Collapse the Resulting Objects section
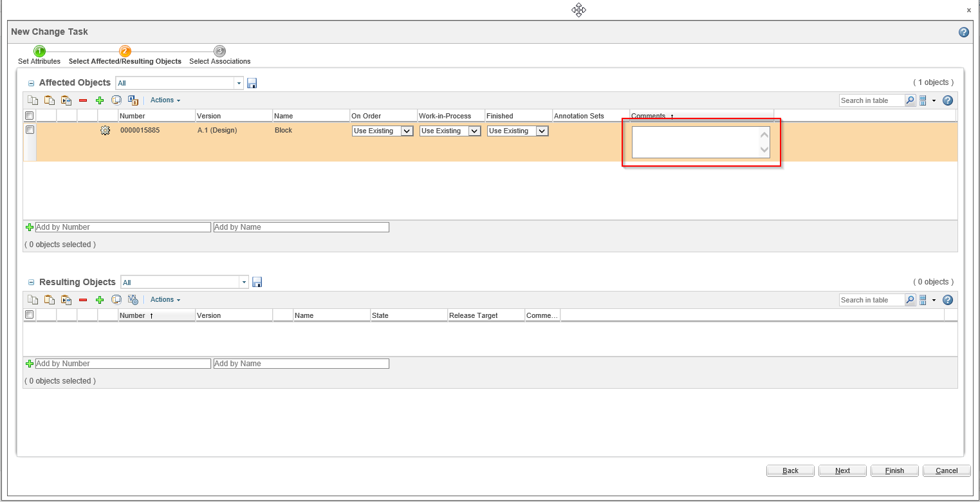The height and width of the screenshot is (502, 980). 30,282
